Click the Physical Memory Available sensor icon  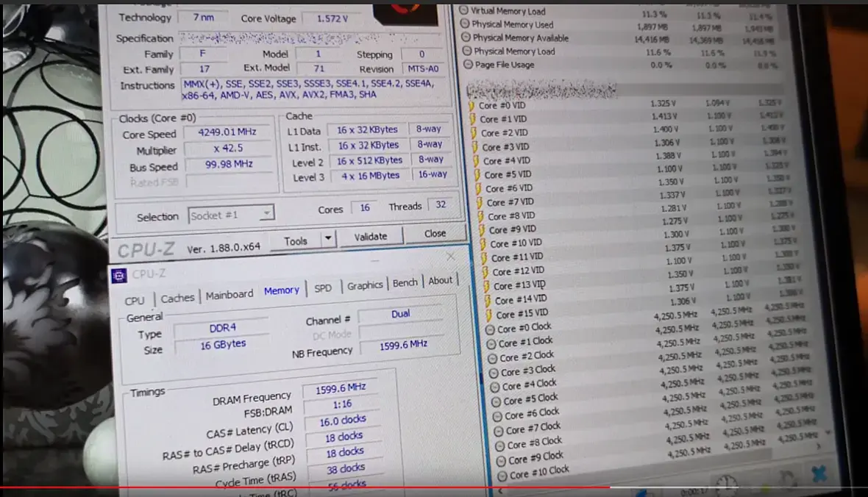coord(466,37)
